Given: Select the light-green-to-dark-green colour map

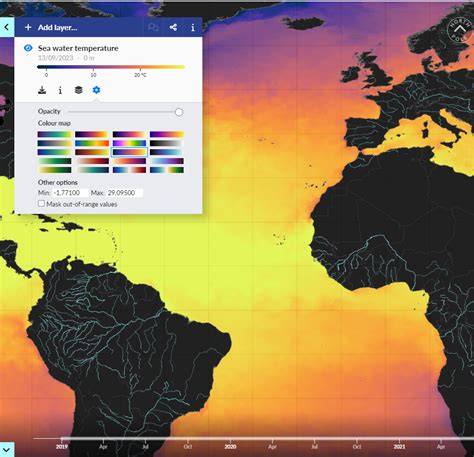Looking at the screenshot, I should [55, 161].
